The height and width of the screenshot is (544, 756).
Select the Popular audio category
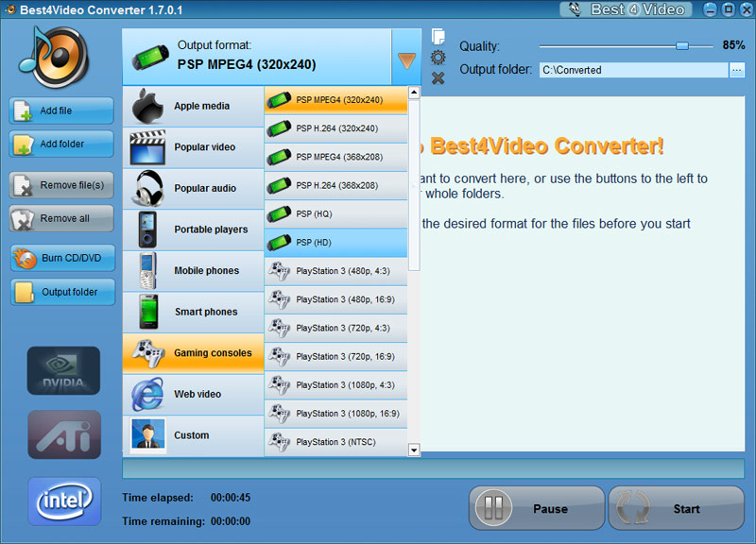[x=193, y=189]
